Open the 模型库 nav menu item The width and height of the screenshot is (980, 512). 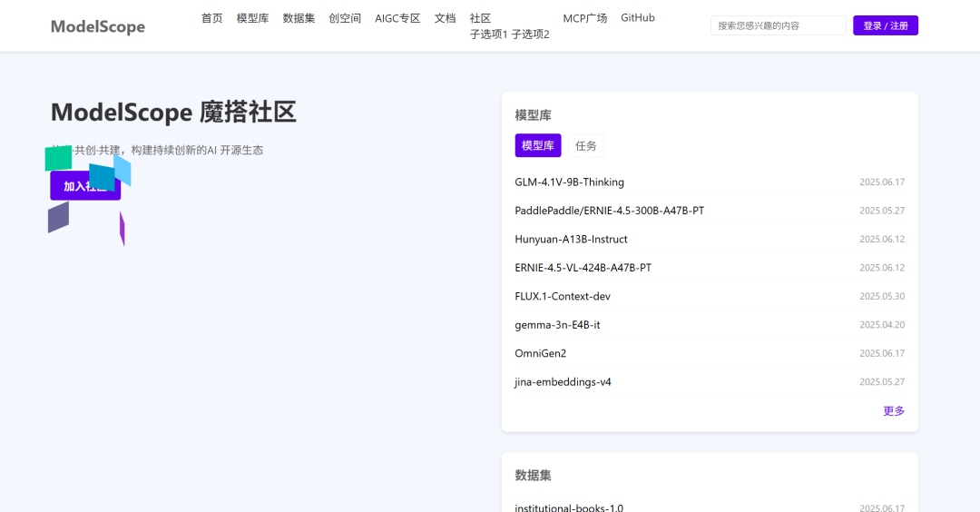point(252,18)
